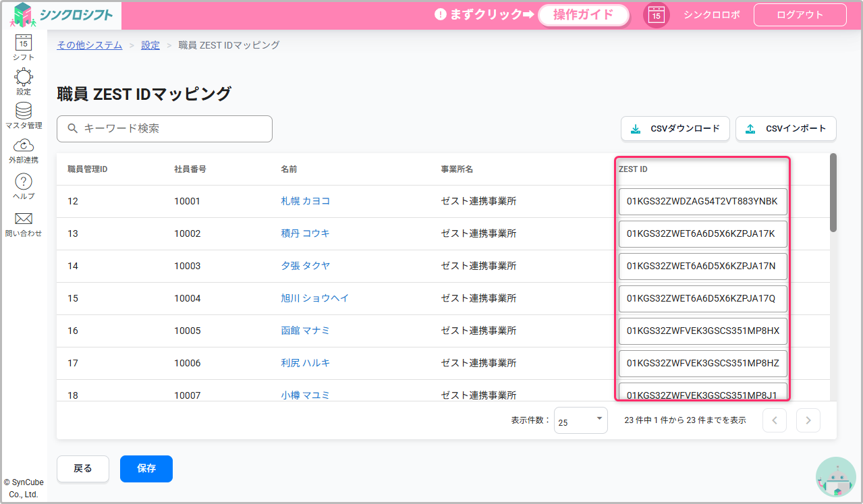Click the pink calendar icon in header
Viewport: 863px width, 504px height.
(x=656, y=15)
